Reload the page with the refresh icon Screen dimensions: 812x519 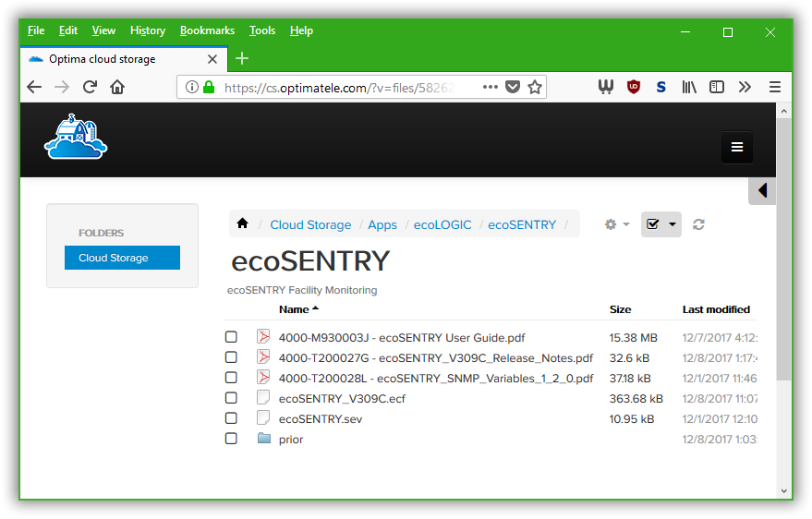pos(90,87)
